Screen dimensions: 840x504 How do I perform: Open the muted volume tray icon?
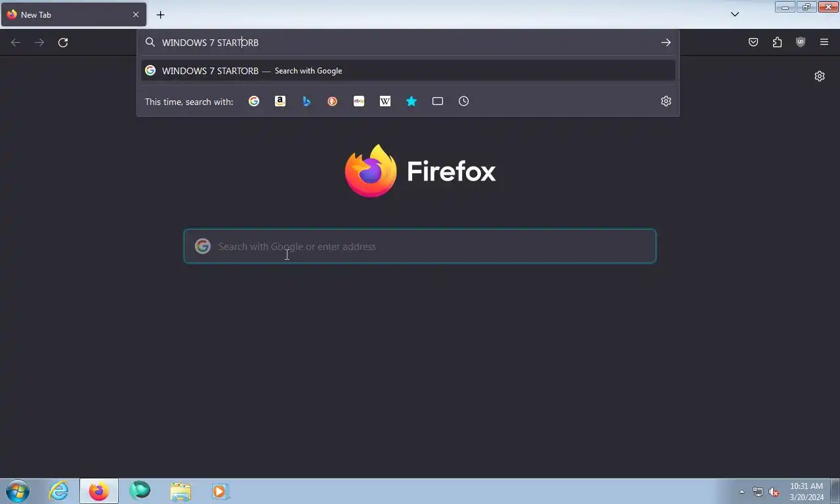[774, 492]
